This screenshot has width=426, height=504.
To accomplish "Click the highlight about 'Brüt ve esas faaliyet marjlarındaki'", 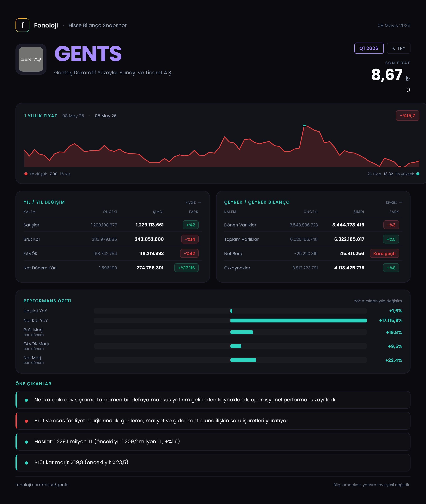I will [x=213, y=421].
